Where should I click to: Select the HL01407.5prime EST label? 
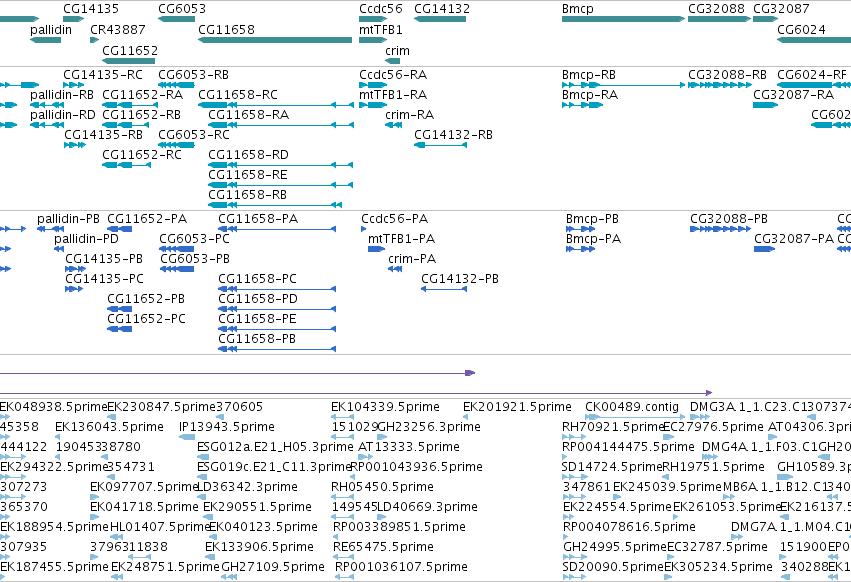pyautogui.click(x=160, y=527)
